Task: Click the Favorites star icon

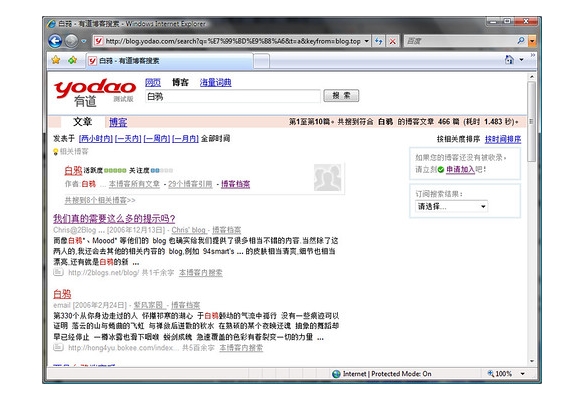Action: tap(56, 60)
